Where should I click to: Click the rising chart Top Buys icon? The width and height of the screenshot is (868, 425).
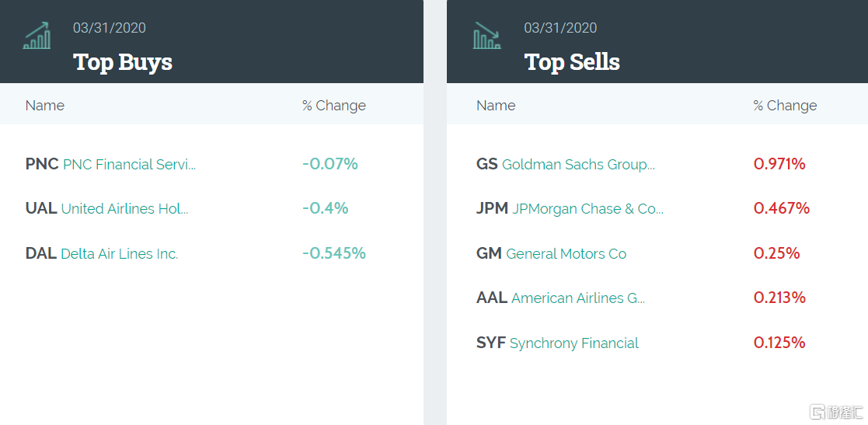(x=37, y=36)
